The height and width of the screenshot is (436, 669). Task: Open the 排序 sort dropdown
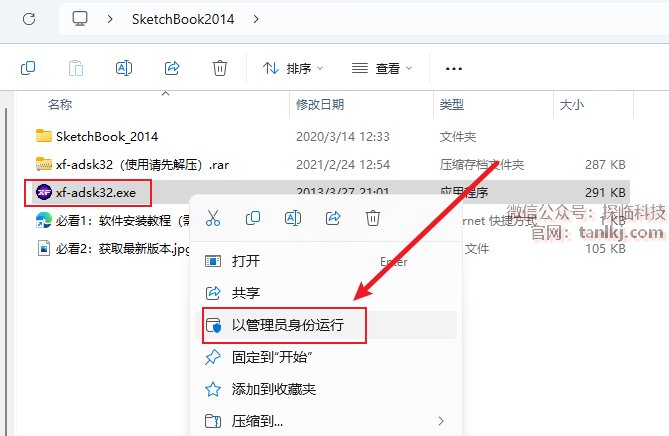click(x=293, y=68)
